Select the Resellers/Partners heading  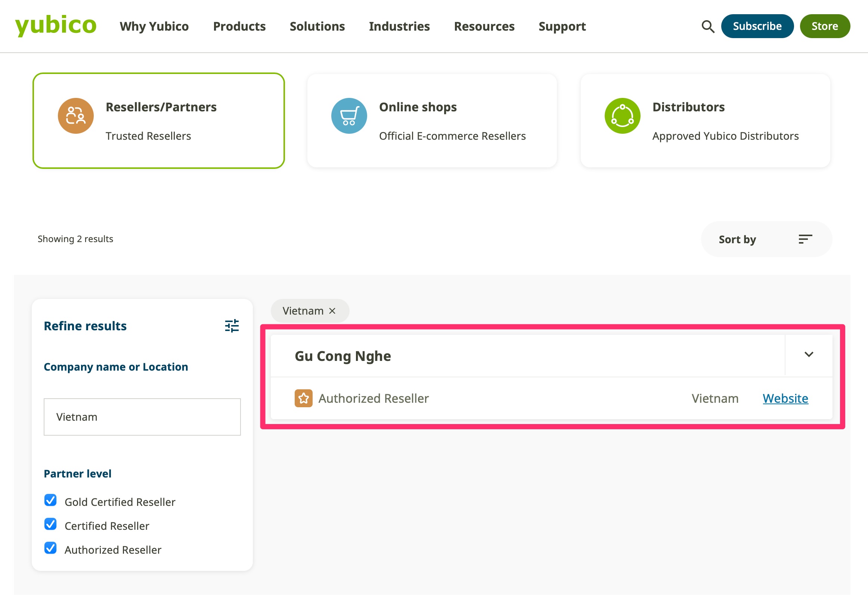[x=161, y=107]
